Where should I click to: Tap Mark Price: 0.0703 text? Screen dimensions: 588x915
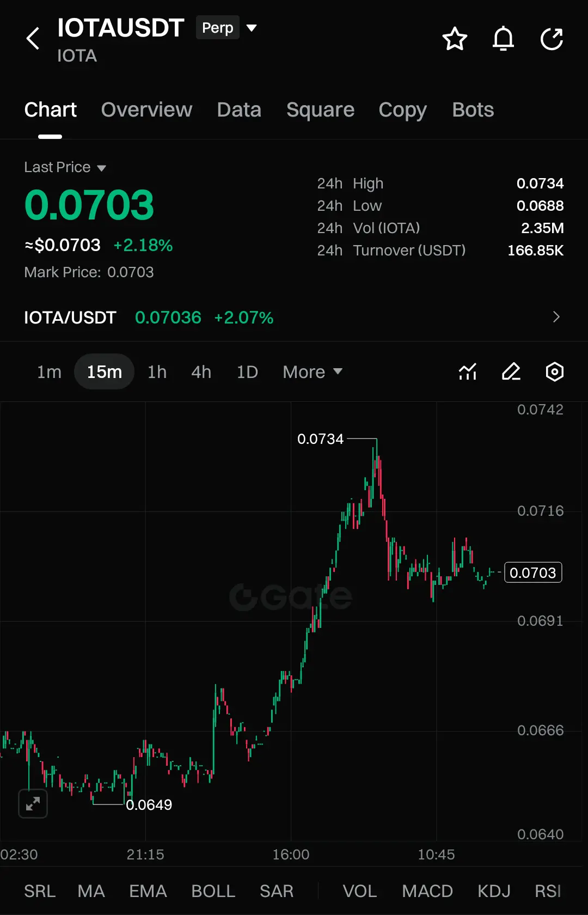[89, 272]
